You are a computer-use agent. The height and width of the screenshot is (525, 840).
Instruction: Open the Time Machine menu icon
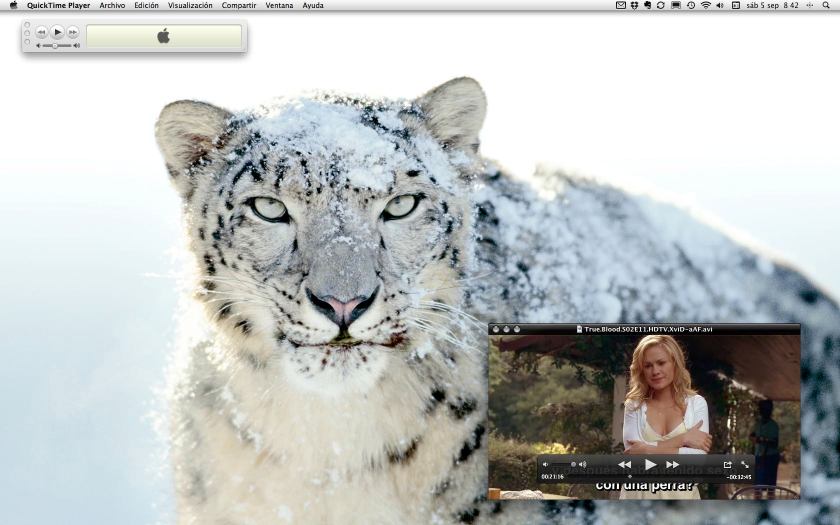click(690, 6)
